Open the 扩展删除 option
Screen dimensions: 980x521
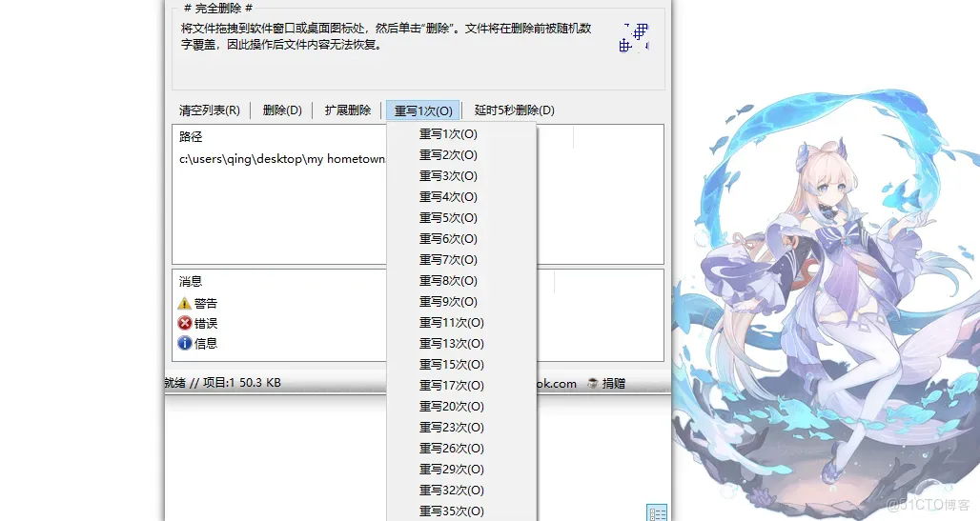click(348, 110)
